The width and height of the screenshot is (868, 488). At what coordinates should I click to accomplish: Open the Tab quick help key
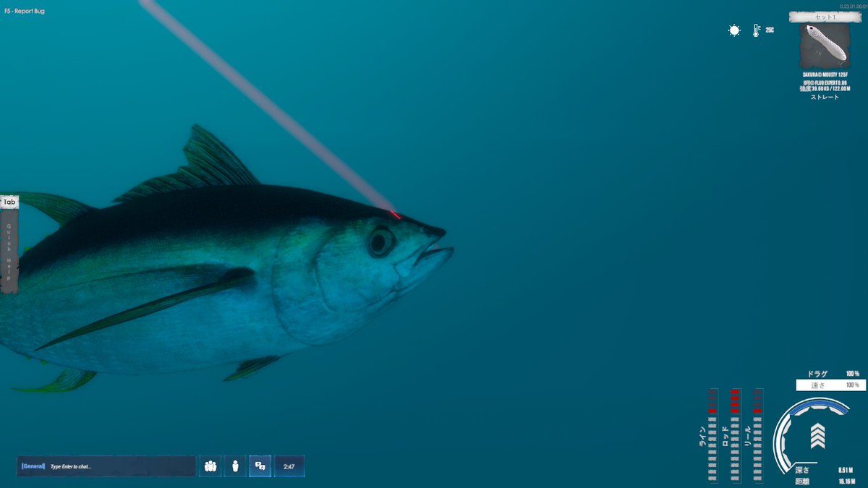9,202
